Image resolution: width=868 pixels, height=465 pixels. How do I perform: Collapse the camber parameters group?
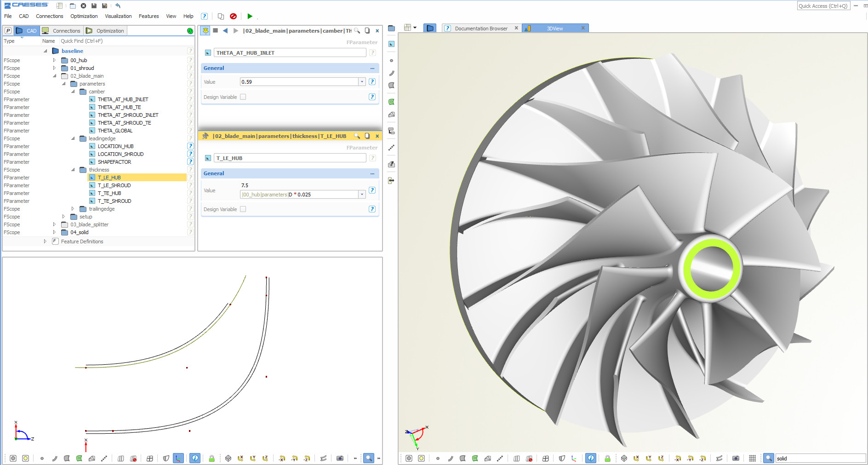pos(73,92)
